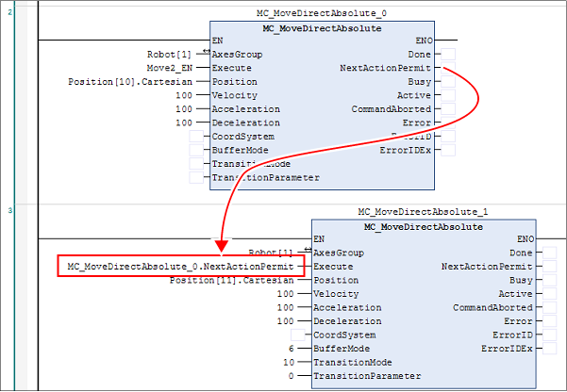
Task: Select rung number 2 in the left margin
Action: 10,11
